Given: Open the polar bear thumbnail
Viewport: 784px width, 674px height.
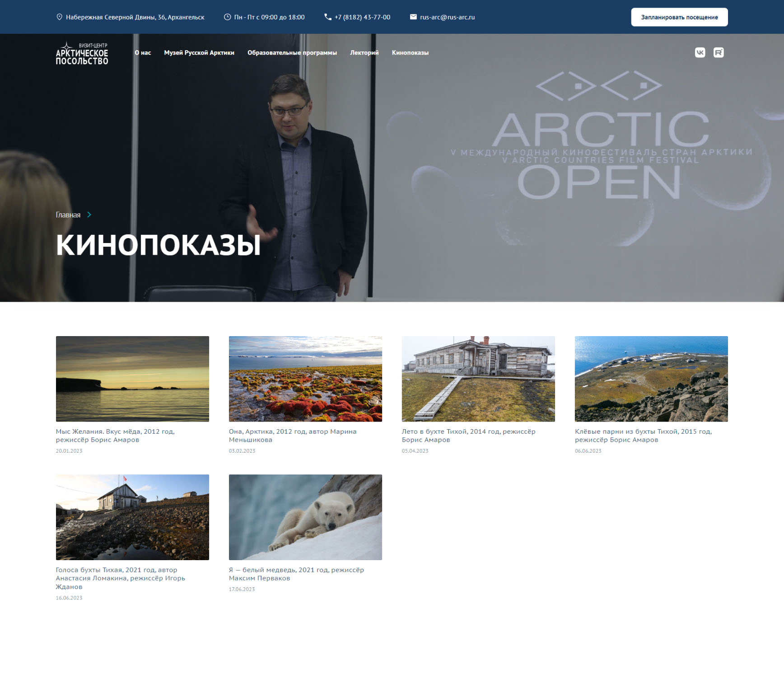Looking at the screenshot, I should 305,517.
